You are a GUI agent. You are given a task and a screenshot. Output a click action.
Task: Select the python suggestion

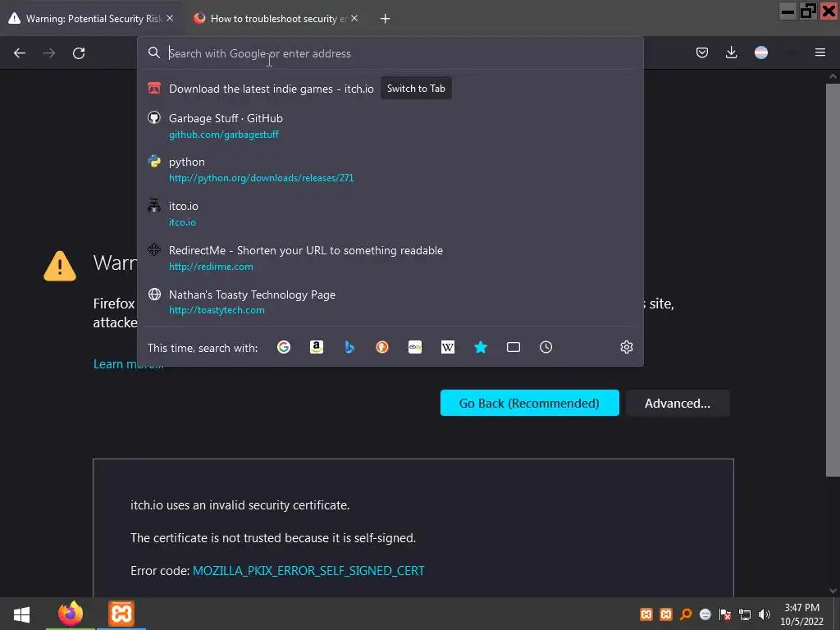(390, 169)
